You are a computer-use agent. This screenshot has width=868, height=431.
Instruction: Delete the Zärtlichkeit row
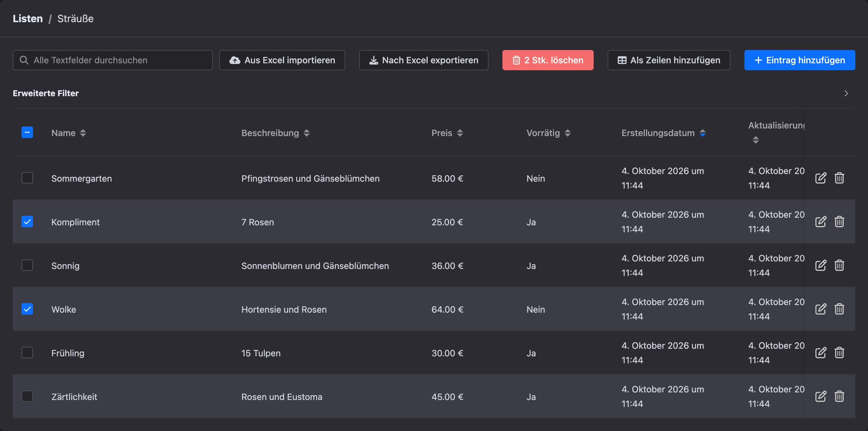point(839,396)
